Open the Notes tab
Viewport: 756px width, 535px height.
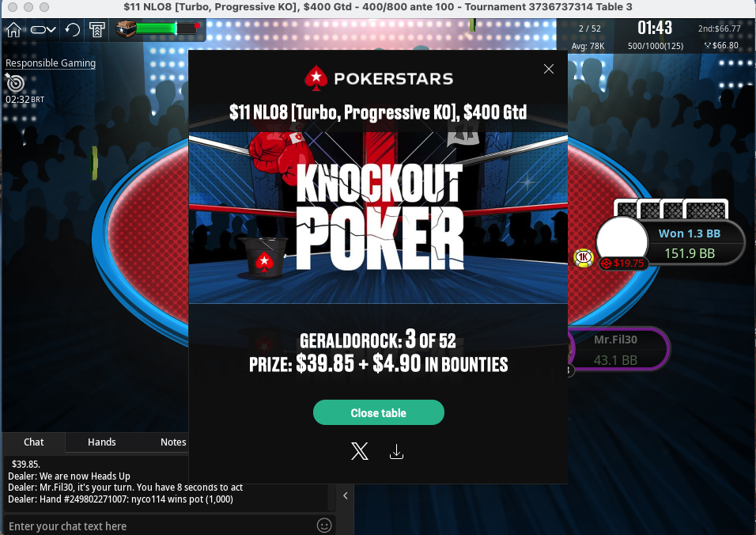coord(173,442)
